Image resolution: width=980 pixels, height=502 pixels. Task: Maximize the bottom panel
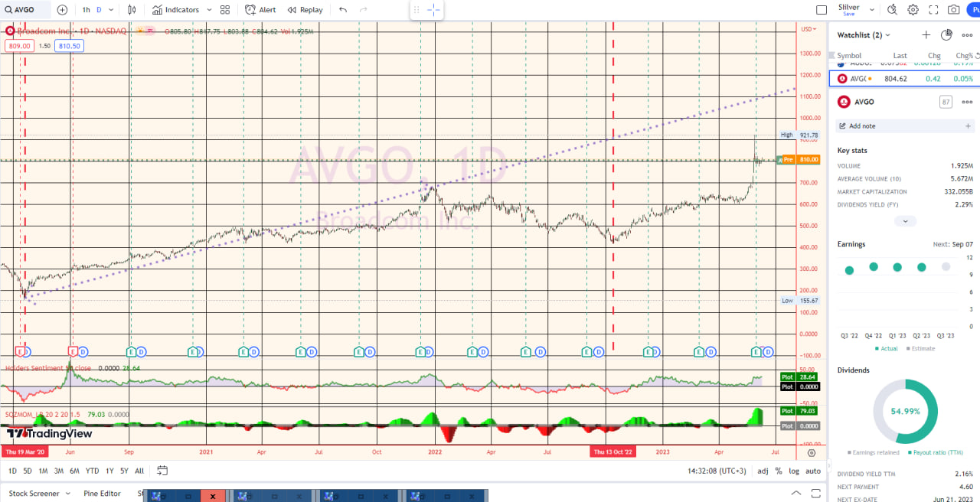pos(815,493)
